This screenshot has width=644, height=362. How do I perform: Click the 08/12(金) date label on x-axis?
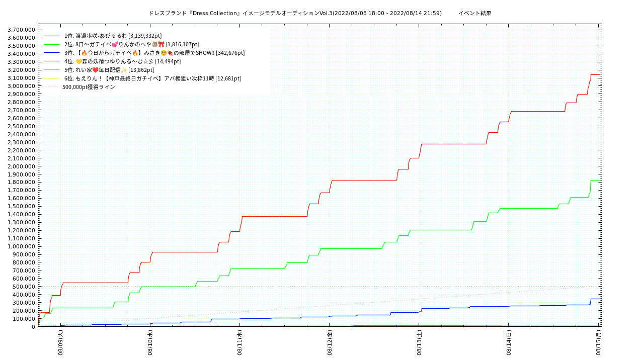click(330, 343)
